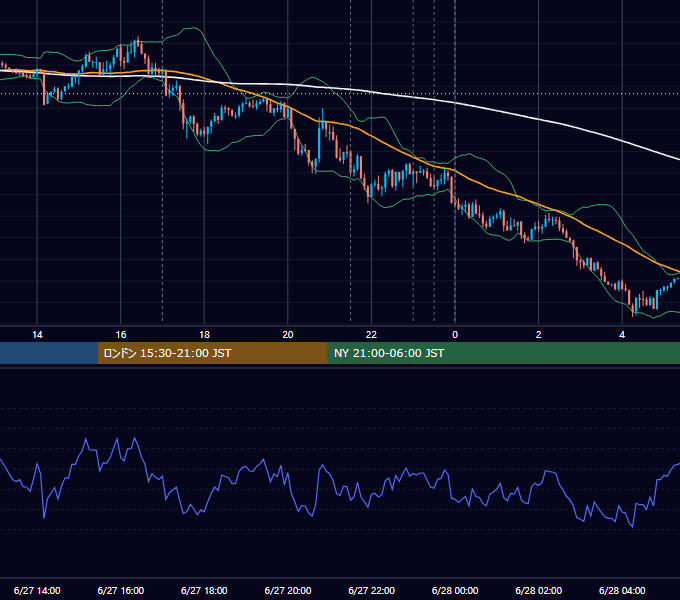The image size is (680, 600).
Task: Click the '4' hour label on chart axis
Action: (x=622, y=335)
